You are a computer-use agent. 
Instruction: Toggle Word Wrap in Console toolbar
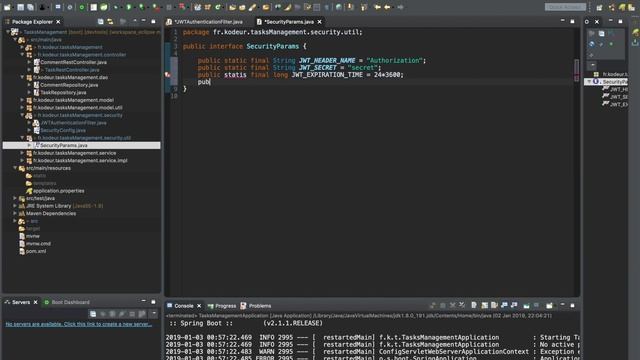pos(494,305)
